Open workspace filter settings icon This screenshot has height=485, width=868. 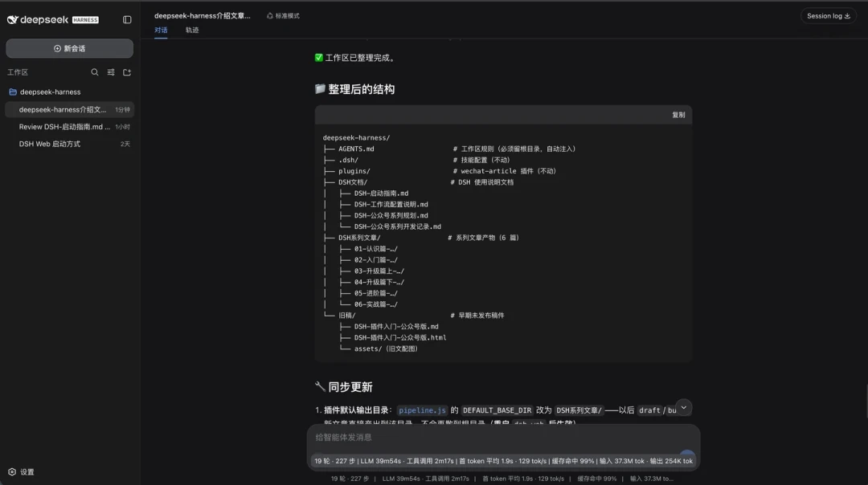(111, 72)
